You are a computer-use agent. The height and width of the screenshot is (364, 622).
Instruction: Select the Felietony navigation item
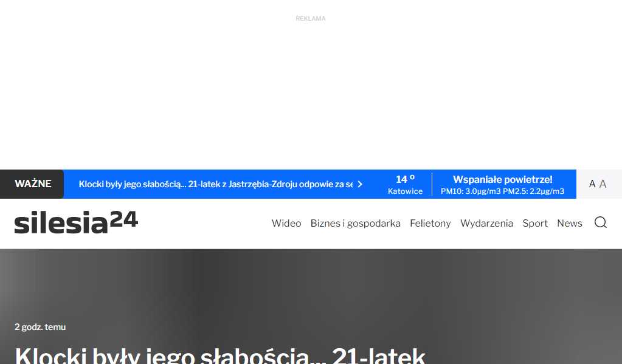click(x=430, y=223)
